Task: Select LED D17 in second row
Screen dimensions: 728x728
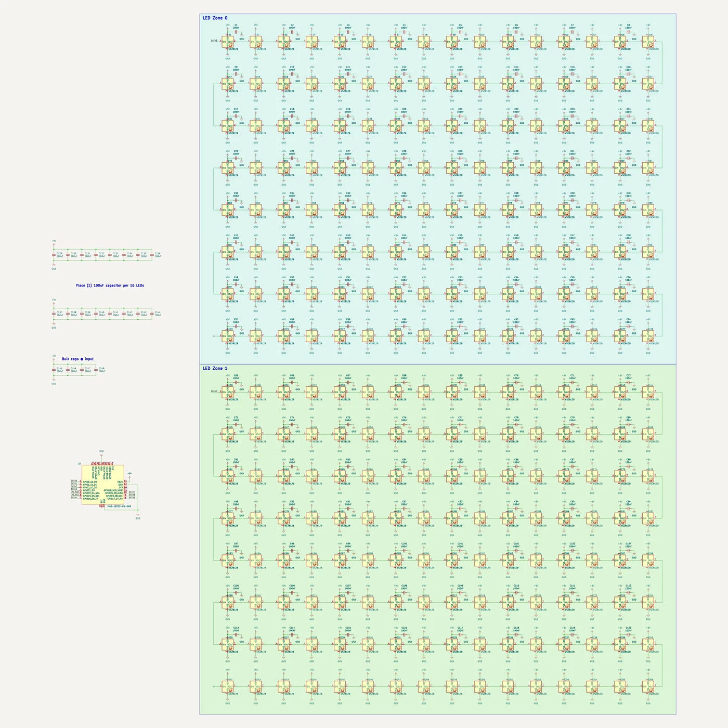Action: point(227,84)
